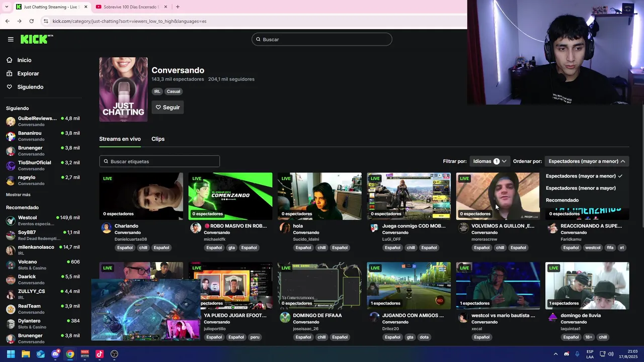Open a new browser tab
The height and width of the screenshot is (362, 644).
pos(178,7)
